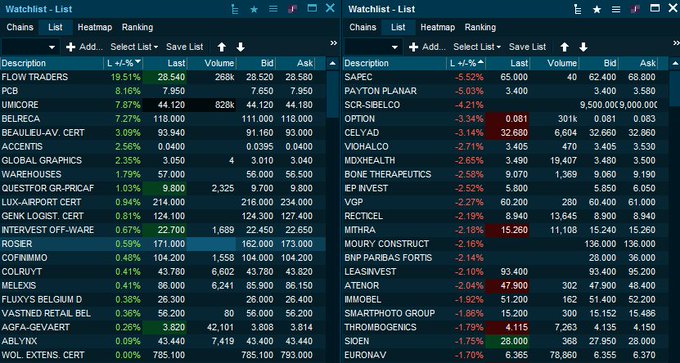
Task: Switch to Heatmap tab in left Watchlist
Action: coord(95,27)
